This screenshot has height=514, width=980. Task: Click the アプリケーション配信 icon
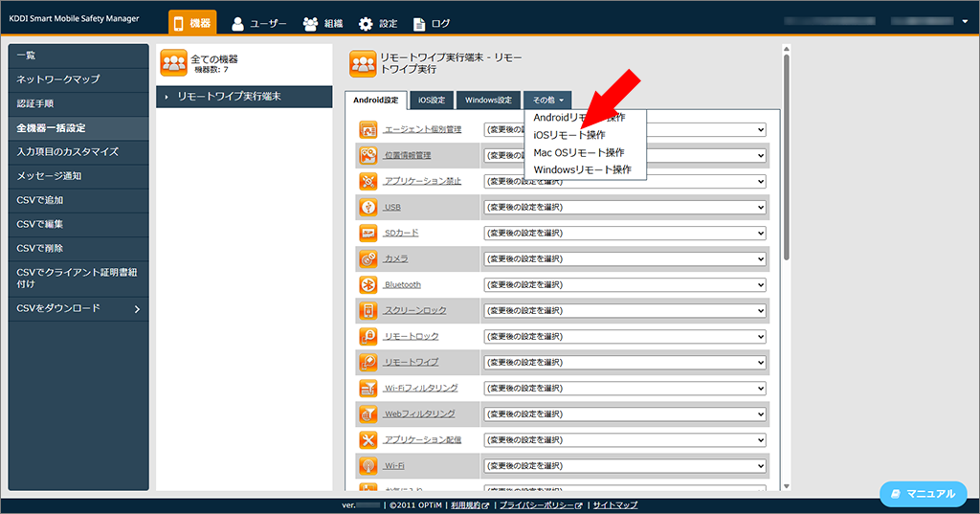click(x=368, y=439)
